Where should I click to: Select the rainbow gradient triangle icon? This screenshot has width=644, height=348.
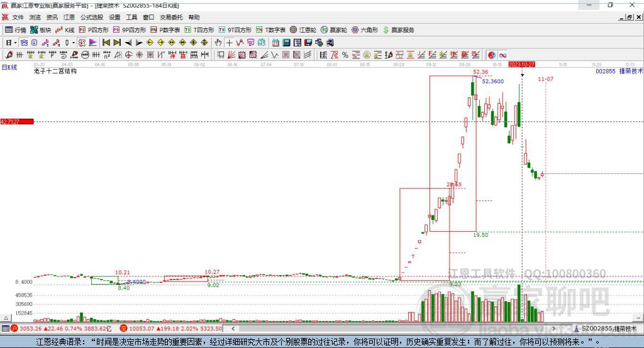93,43
